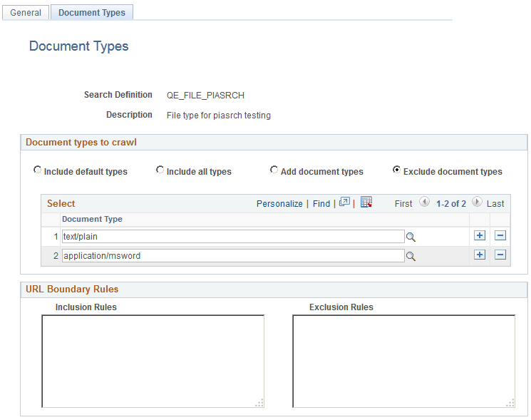The image size is (531, 420).
Task: Click the 'Select' grid title
Action: point(61,203)
